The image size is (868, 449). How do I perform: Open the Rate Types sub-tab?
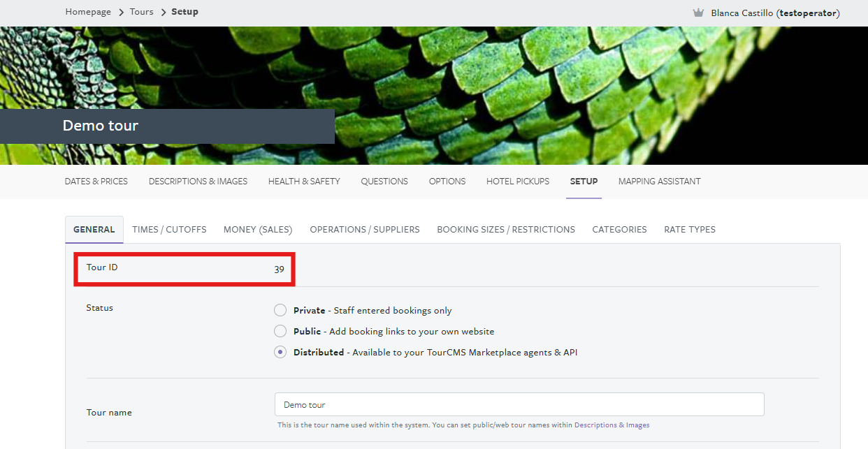(x=690, y=230)
